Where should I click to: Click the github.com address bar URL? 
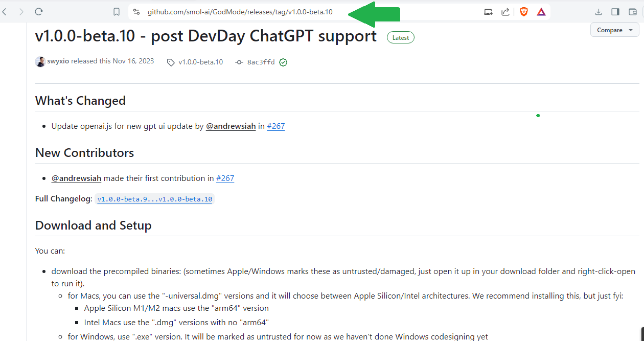click(240, 12)
